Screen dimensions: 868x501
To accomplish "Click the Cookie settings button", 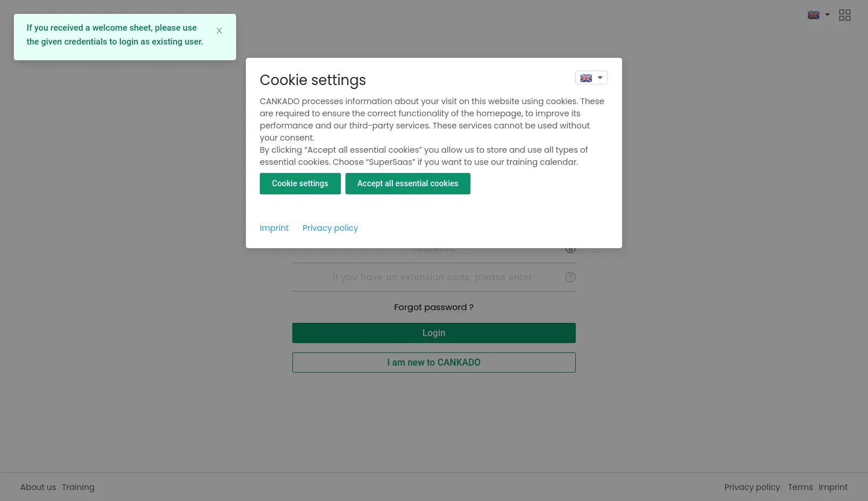I will click(x=300, y=184).
